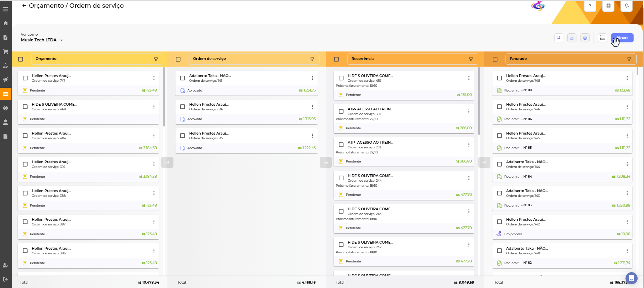Open options menu for order 747 card
Screen dimensions: 644x288
[154, 78]
